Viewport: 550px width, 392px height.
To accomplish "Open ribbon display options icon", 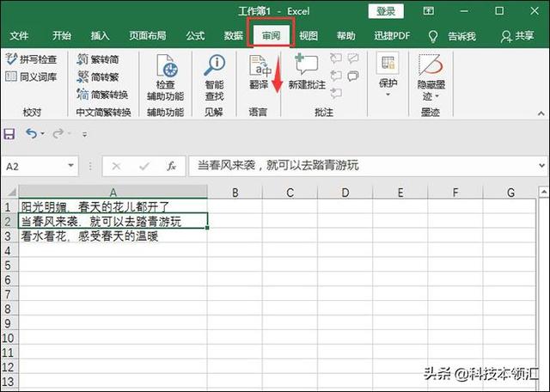I will click(x=428, y=11).
